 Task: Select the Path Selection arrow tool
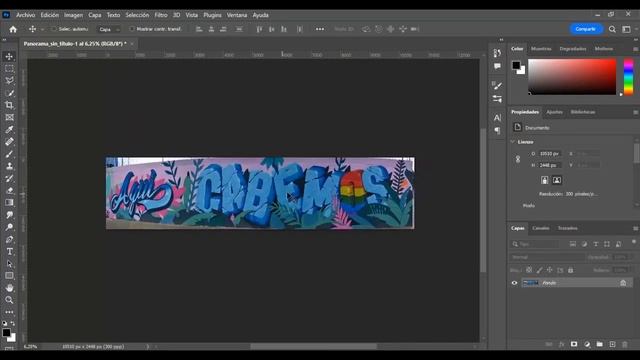coord(9,264)
